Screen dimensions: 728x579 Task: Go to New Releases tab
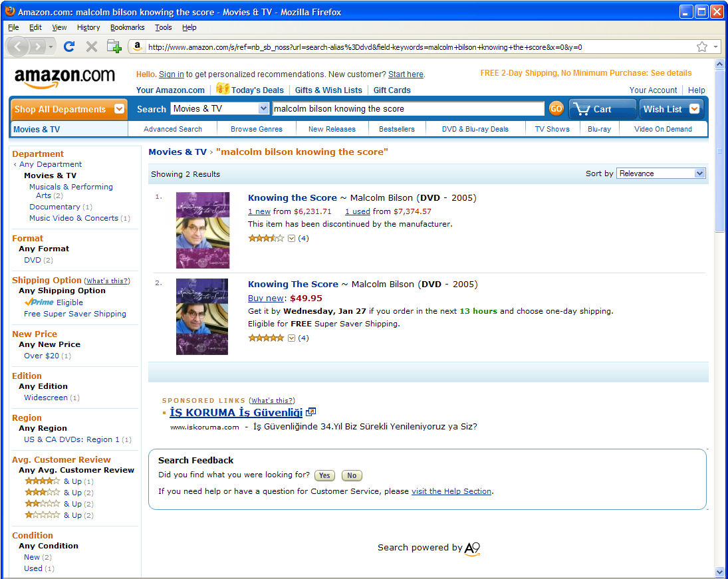pos(332,129)
